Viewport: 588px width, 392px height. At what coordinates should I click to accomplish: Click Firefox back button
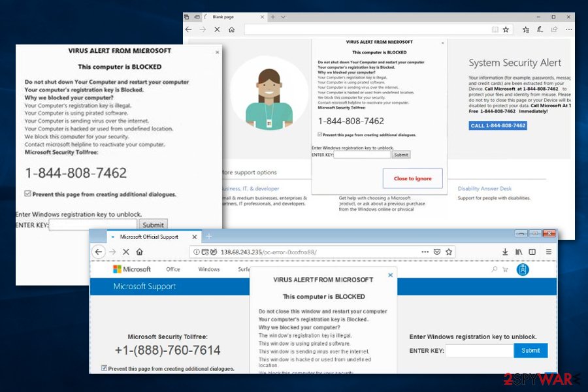(x=99, y=252)
